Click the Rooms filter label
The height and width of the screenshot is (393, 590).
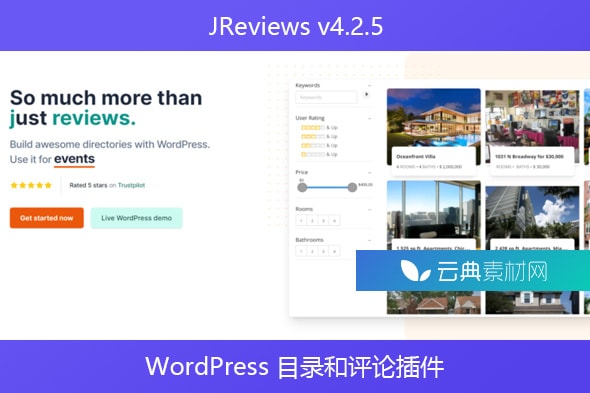click(304, 209)
